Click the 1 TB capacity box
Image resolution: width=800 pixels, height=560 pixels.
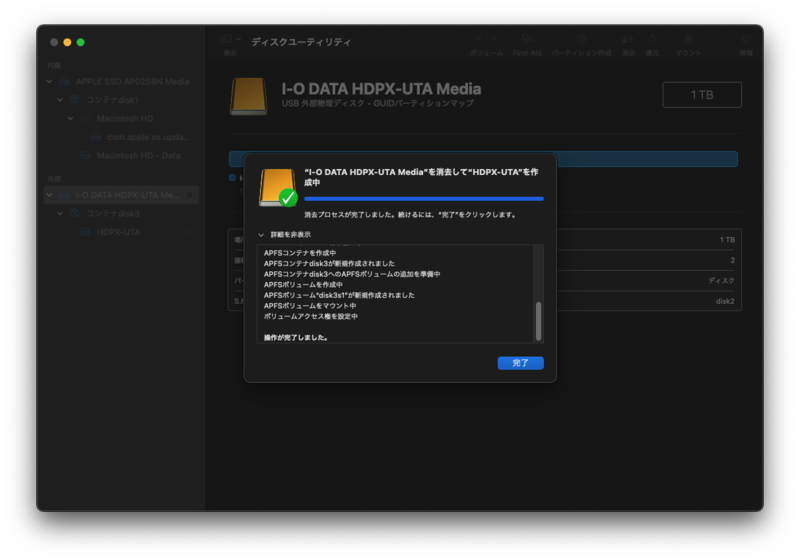702,95
